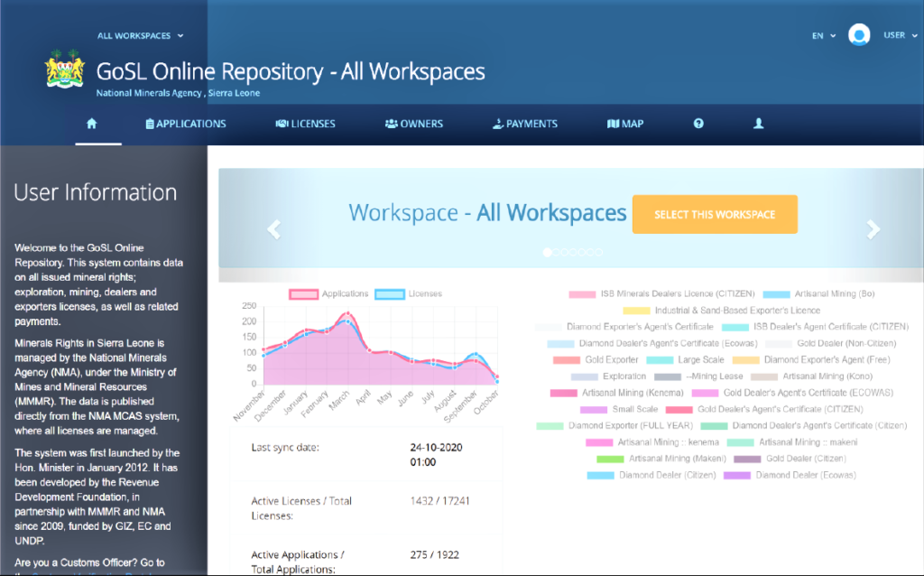Click the Sierra Leone coat of arms logo
Viewport: 924px width, 576px height.
coord(65,69)
